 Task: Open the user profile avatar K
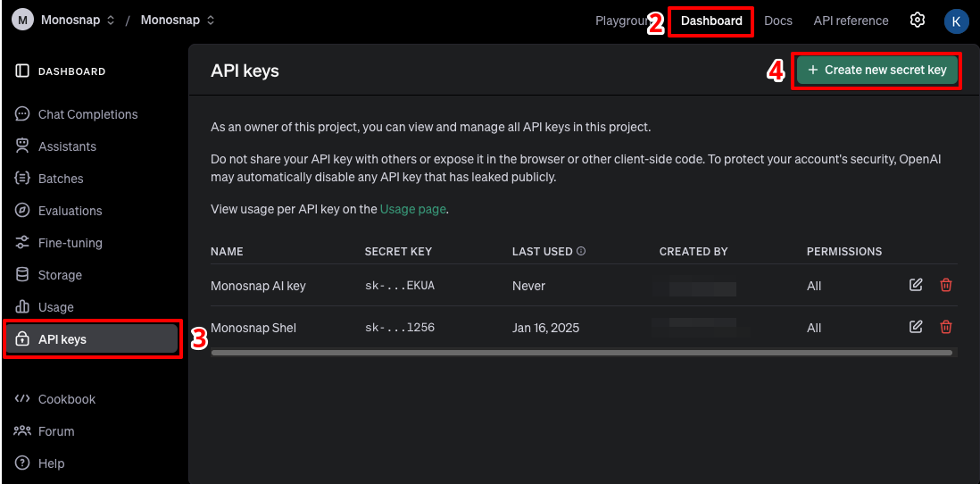[x=956, y=21]
